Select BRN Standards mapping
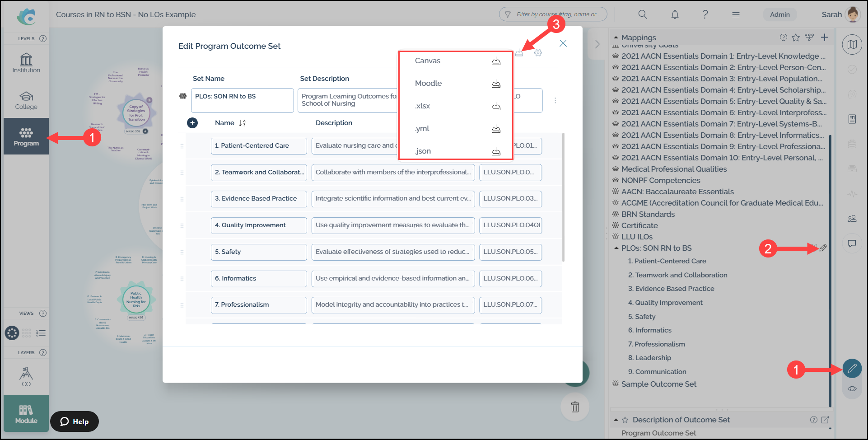Image resolution: width=868 pixels, height=440 pixels. [648, 214]
